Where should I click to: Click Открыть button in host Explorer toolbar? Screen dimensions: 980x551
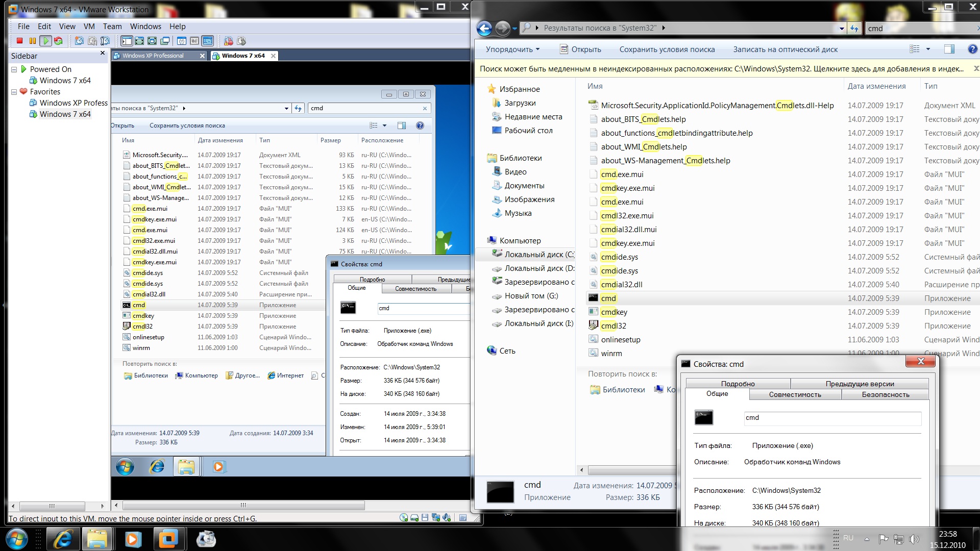click(x=580, y=49)
